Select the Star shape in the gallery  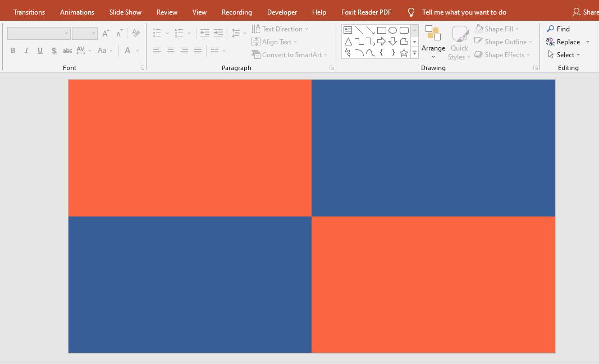tap(404, 52)
